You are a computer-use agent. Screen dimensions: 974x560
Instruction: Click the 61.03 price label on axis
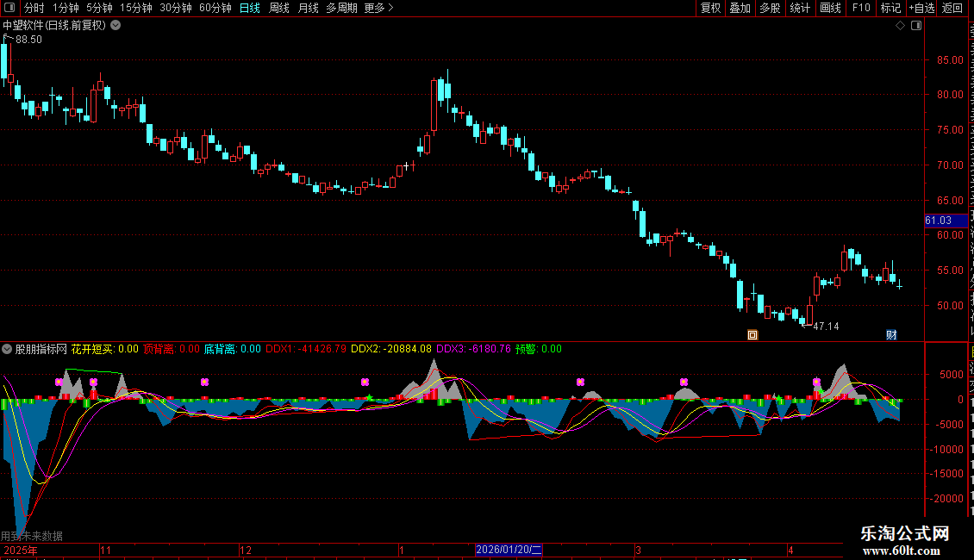946,221
